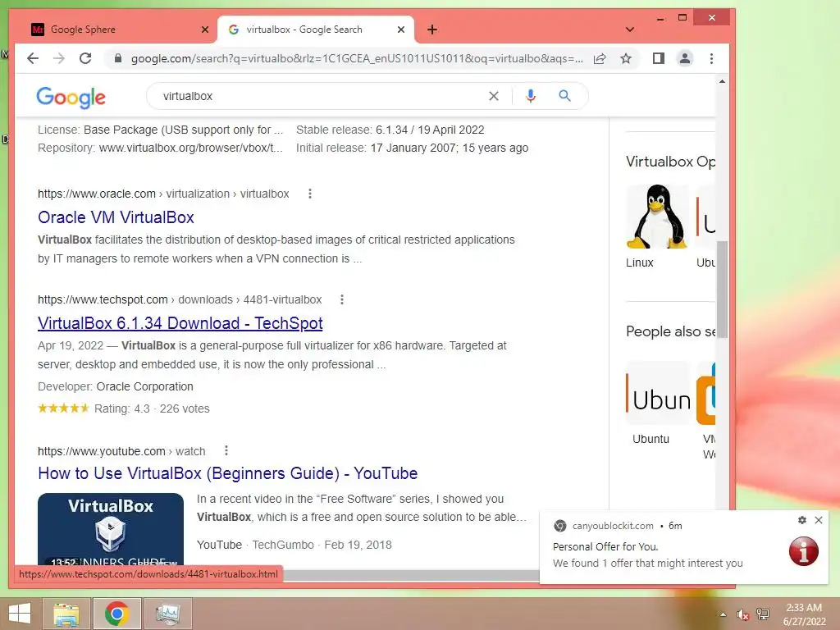The height and width of the screenshot is (630, 840).
Task: Open the Chrome profile avatar
Action: click(685, 58)
